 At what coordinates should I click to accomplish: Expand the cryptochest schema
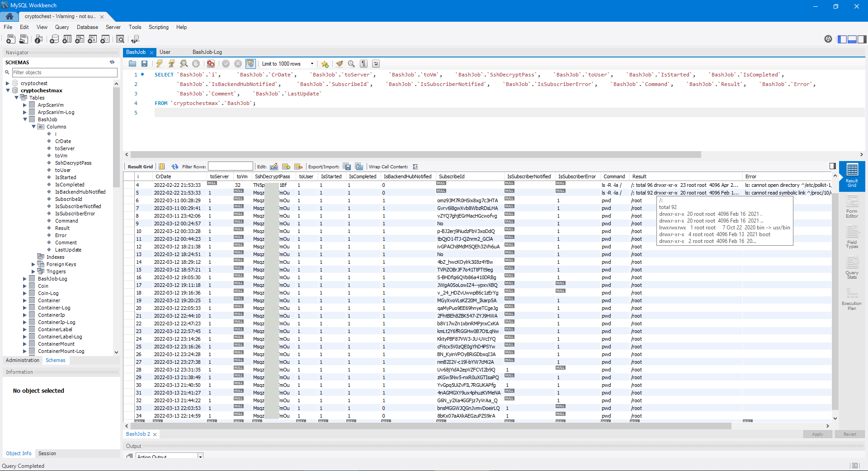pos(8,83)
